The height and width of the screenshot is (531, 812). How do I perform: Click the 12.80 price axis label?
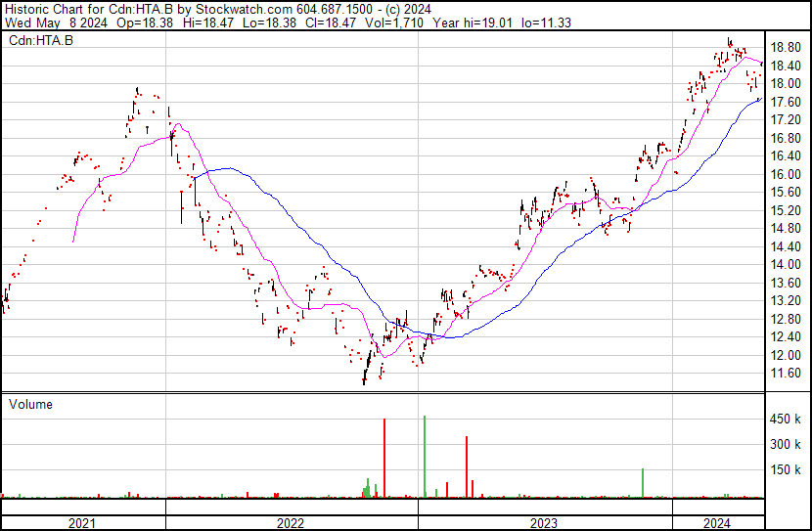pyautogui.click(x=786, y=319)
